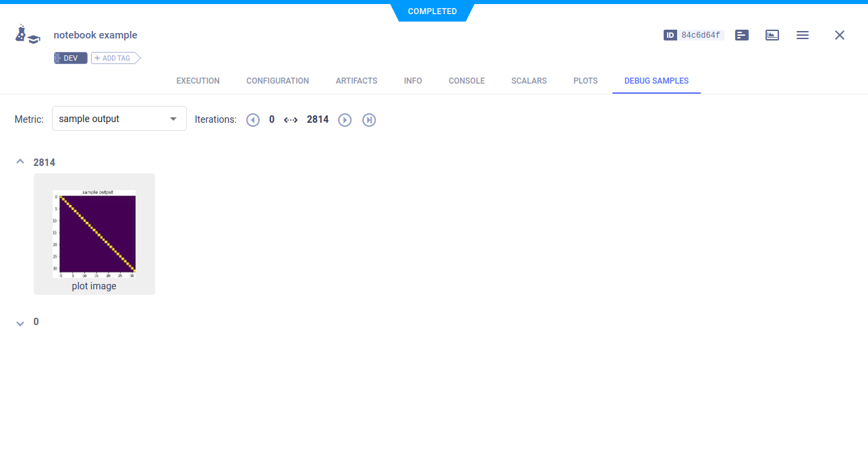Viewport: 868px width, 460px height.
Task: Go to previous iteration arrow
Action: tap(253, 120)
